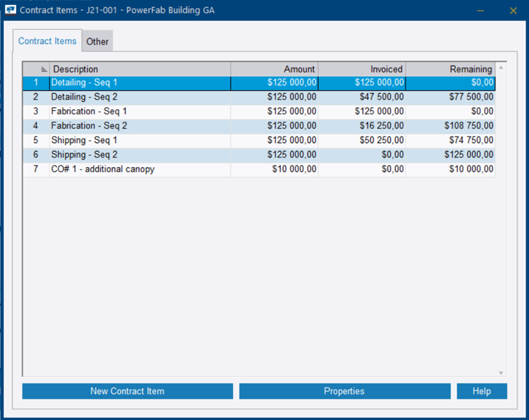Click the Remaining column header
The image size is (529, 420).
450,69
